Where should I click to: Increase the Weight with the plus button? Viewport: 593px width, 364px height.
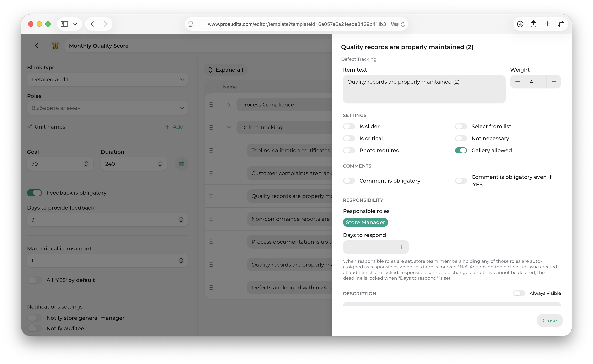click(554, 82)
